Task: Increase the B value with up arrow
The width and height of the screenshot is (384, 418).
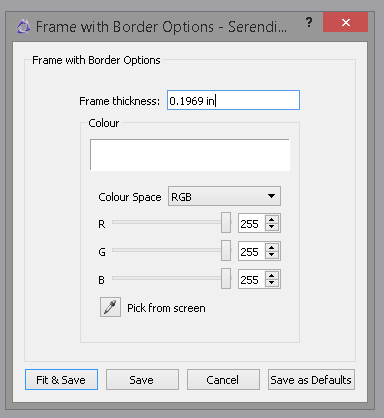Action: 272,275
